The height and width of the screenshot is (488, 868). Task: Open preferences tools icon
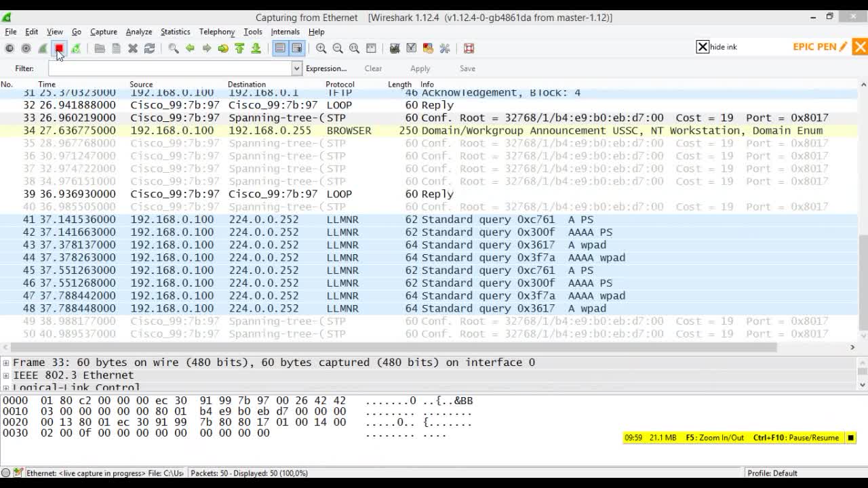click(x=445, y=48)
